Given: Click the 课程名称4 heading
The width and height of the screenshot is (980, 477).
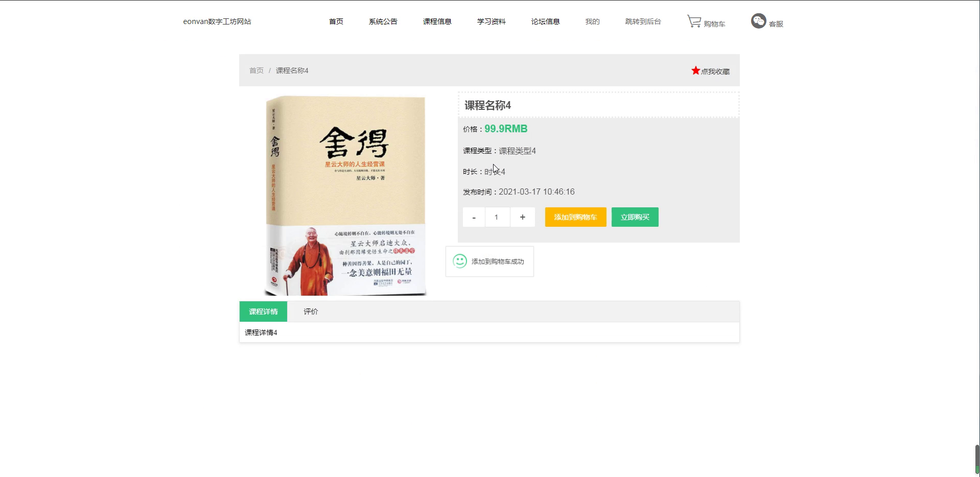Looking at the screenshot, I should click(487, 105).
